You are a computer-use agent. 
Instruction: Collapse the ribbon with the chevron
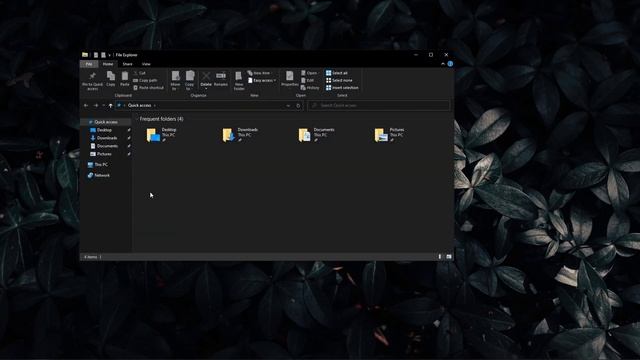click(x=443, y=64)
